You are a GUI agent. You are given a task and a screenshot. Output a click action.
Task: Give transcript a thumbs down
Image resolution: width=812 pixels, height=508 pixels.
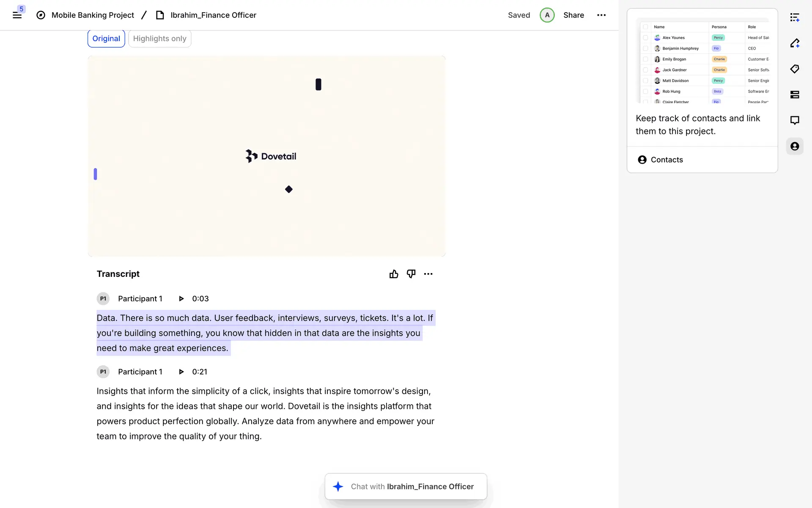coord(411,274)
